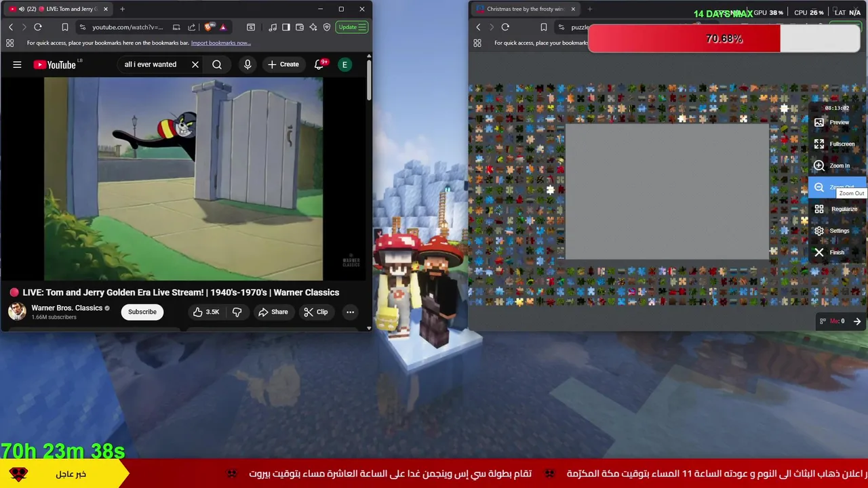This screenshot has height=488, width=868.
Task: Open Warner Bros. Classics channel name
Action: click(66, 308)
